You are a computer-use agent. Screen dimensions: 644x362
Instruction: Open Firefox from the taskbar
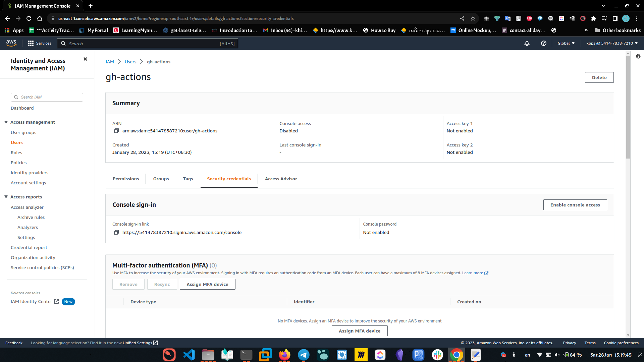(x=285, y=355)
